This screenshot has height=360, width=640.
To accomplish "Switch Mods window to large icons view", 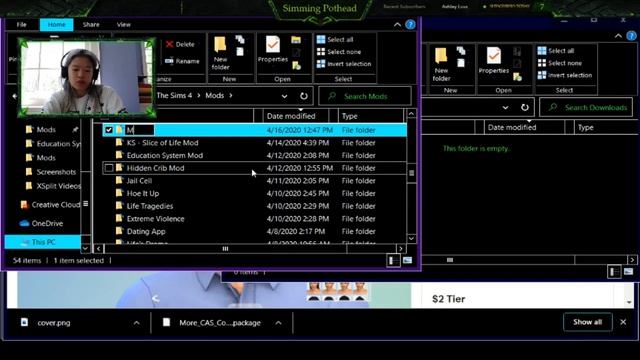I will 407,260.
